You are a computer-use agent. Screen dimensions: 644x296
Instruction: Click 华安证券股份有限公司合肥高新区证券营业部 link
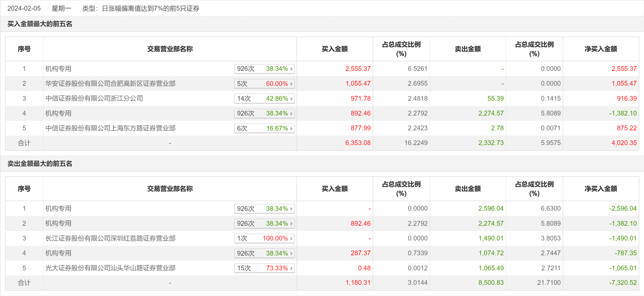110,84
